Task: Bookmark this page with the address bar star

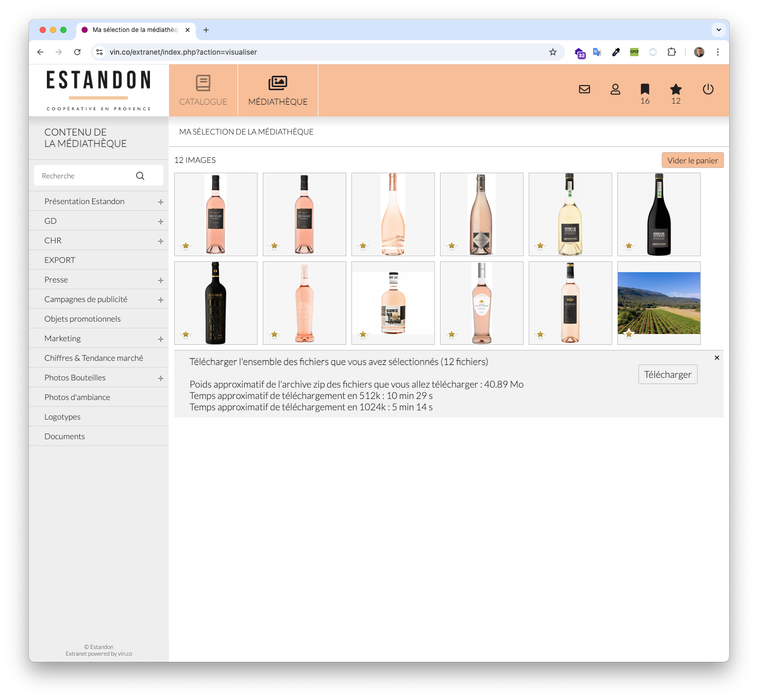Action: (x=553, y=52)
